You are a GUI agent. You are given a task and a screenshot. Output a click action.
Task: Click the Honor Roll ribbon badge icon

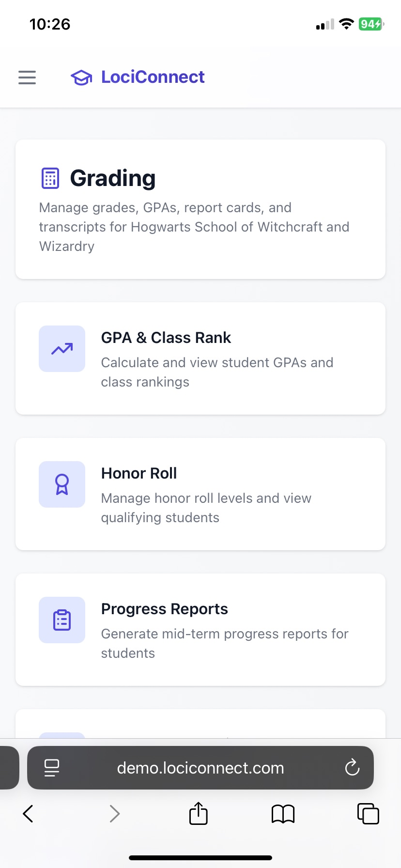tap(62, 484)
